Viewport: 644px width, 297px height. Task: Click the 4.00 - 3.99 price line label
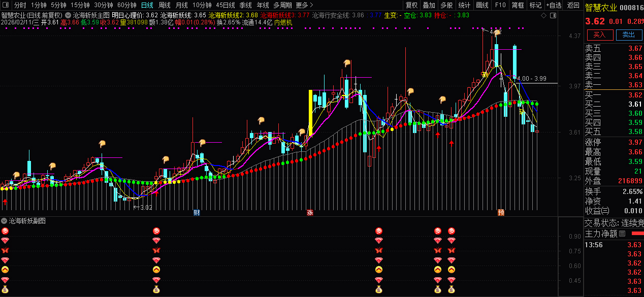(531, 79)
